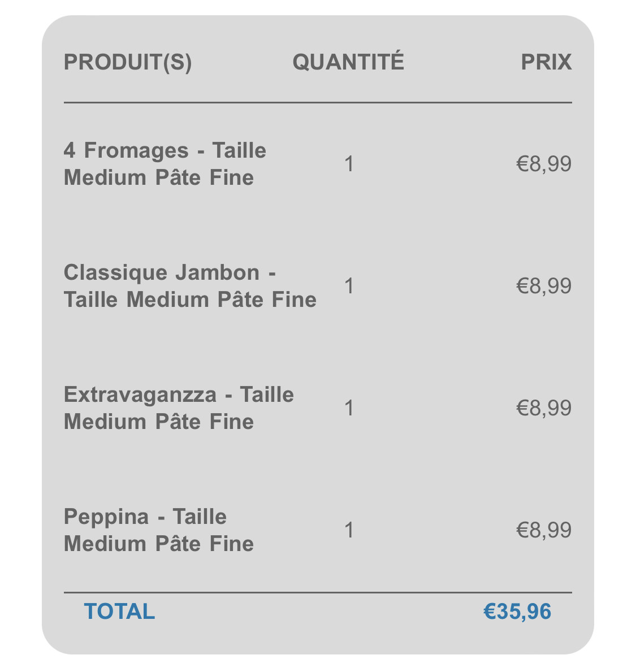Select the 4 Fromages pizza item
This screenshot has width=636, height=672.
click(165, 164)
